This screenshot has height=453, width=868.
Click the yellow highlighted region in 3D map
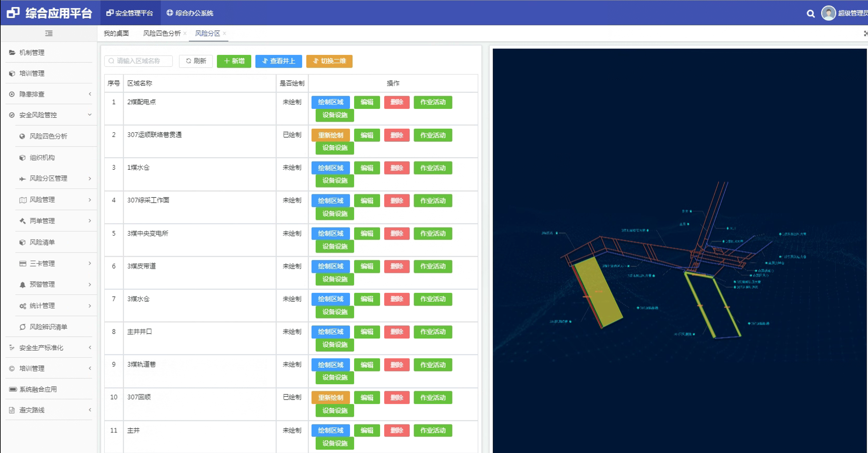pos(598,291)
